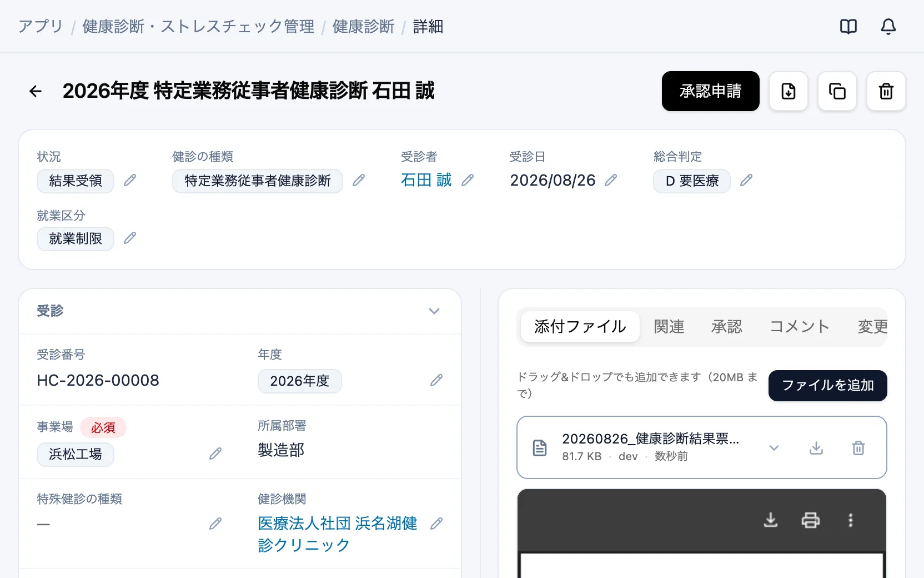The height and width of the screenshot is (578, 924).
Task: Open the documentation book icon
Action: [x=848, y=26]
